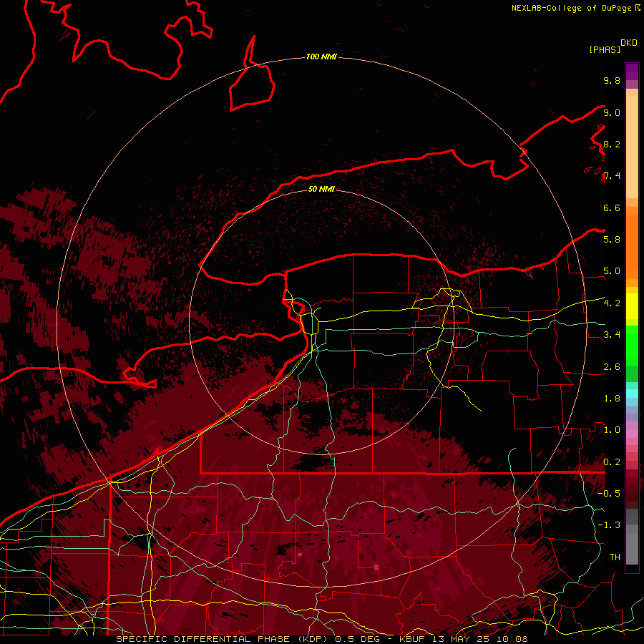Click the 100 NMI range ring label

pyautogui.click(x=321, y=57)
